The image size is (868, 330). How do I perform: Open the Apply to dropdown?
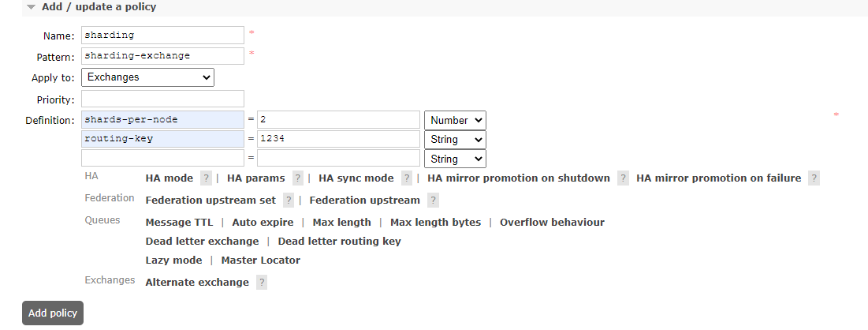click(x=147, y=77)
